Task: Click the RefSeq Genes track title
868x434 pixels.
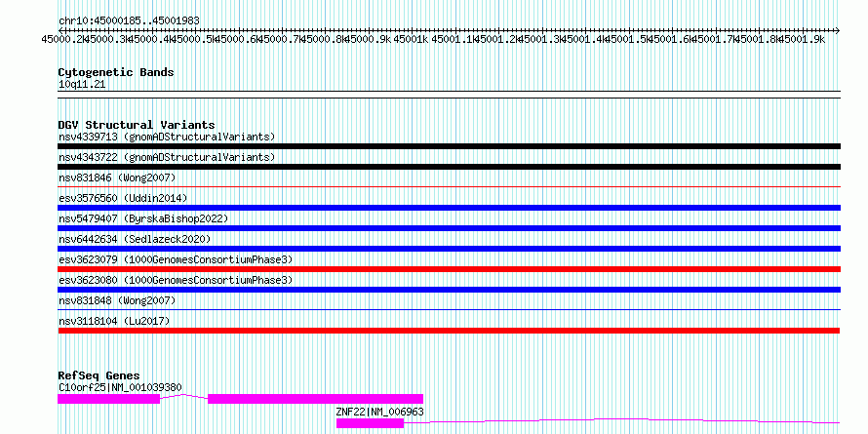Action: pyautogui.click(x=99, y=375)
